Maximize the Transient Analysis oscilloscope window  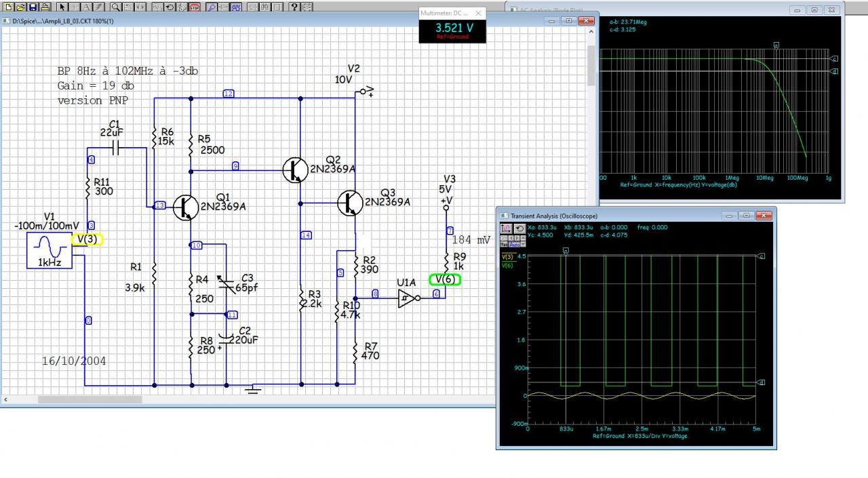click(x=747, y=216)
